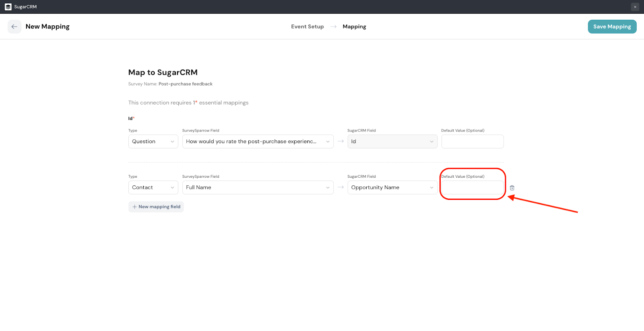Click the Map to SugarCRM heading

pyautogui.click(x=163, y=72)
